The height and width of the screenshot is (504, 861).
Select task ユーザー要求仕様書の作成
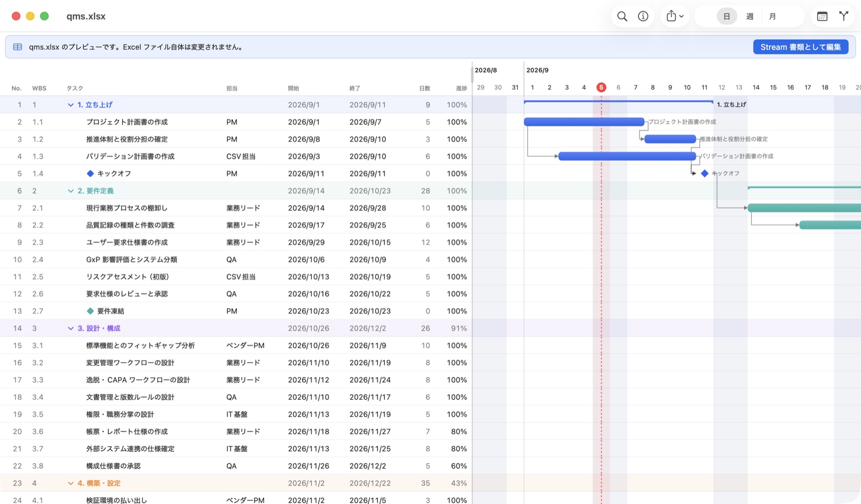[127, 243]
